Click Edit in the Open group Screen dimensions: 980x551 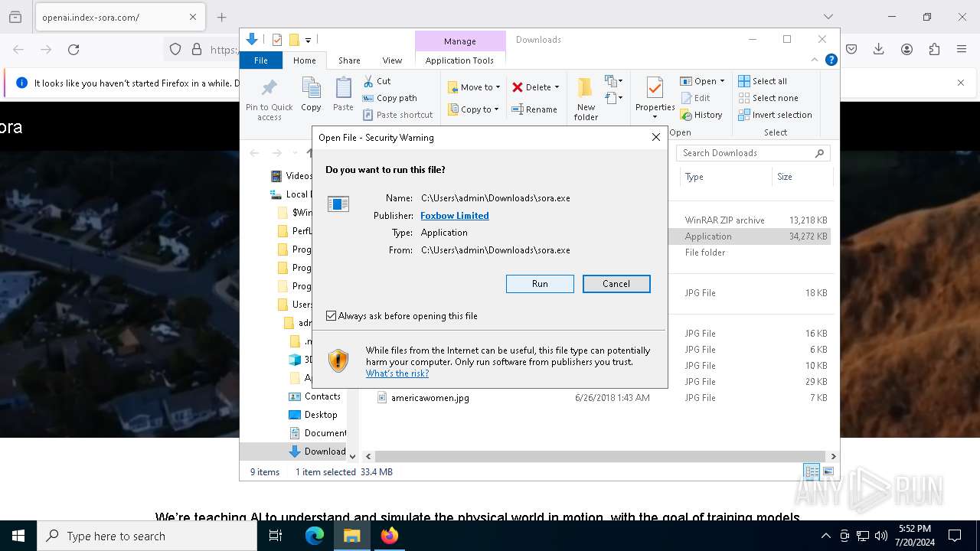pyautogui.click(x=694, y=98)
